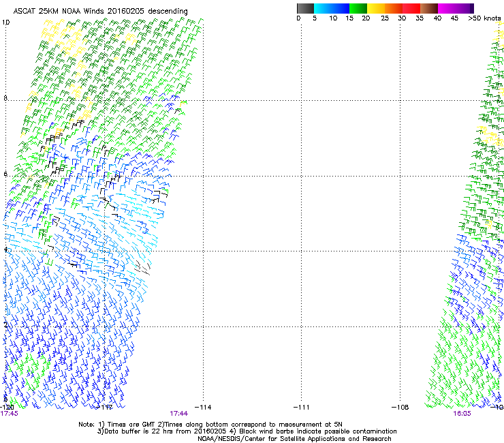Image resolution: width=504 pixels, height=443 pixels.
Task: Click the yellow 20-25 knots color swatch
Action: (376, 8)
